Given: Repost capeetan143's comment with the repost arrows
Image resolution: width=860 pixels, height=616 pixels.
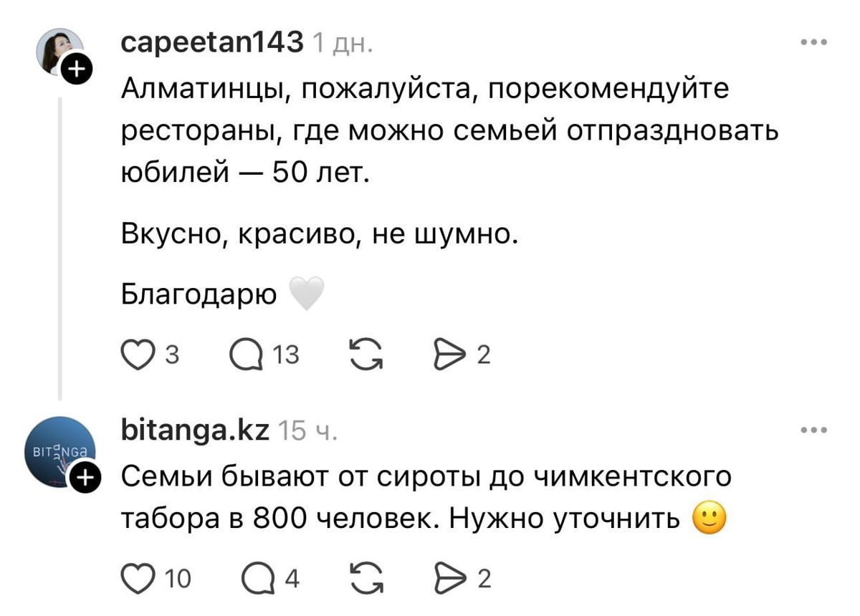Looking at the screenshot, I should (x=368, y=352).
